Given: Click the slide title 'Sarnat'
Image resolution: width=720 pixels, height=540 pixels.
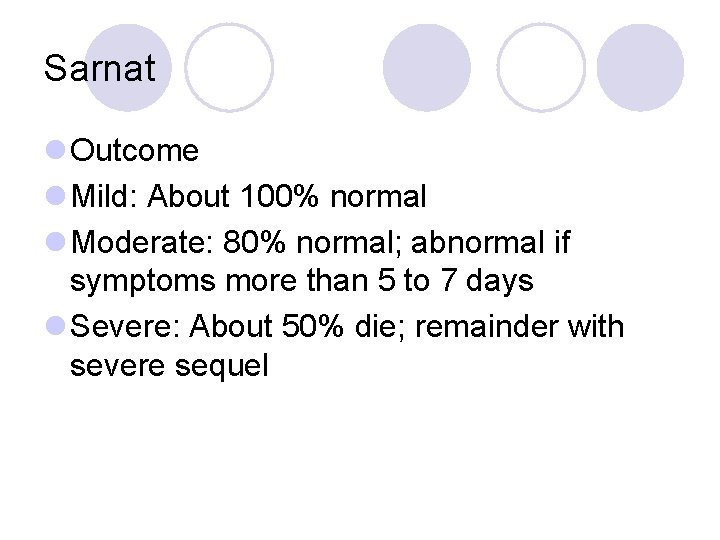Looking at the screenshot, I should (x=100, y=68).
